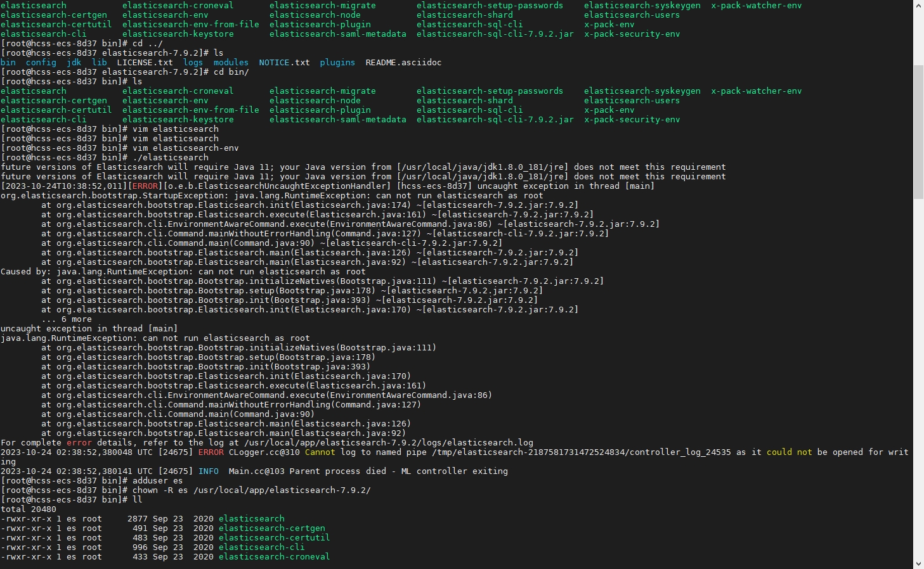Click the 'total 20480' line
The height and width of the screenshot is (569, 924).
tap(29, 509)
